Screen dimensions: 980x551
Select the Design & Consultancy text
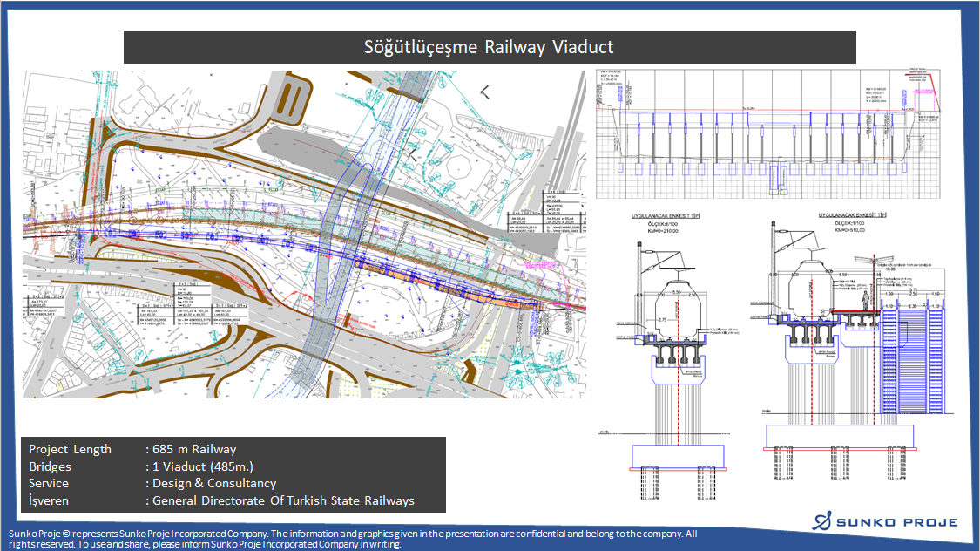pos(214,483)
